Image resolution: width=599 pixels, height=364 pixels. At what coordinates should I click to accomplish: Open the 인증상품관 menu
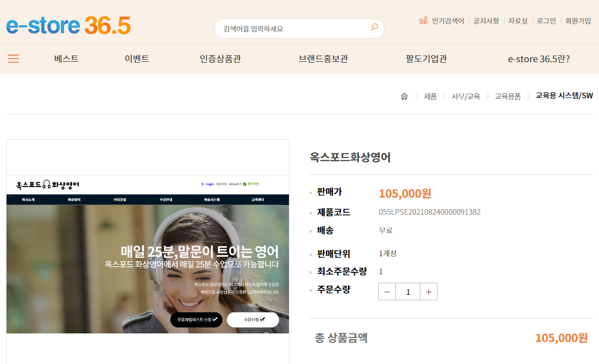tap(220, 59)
